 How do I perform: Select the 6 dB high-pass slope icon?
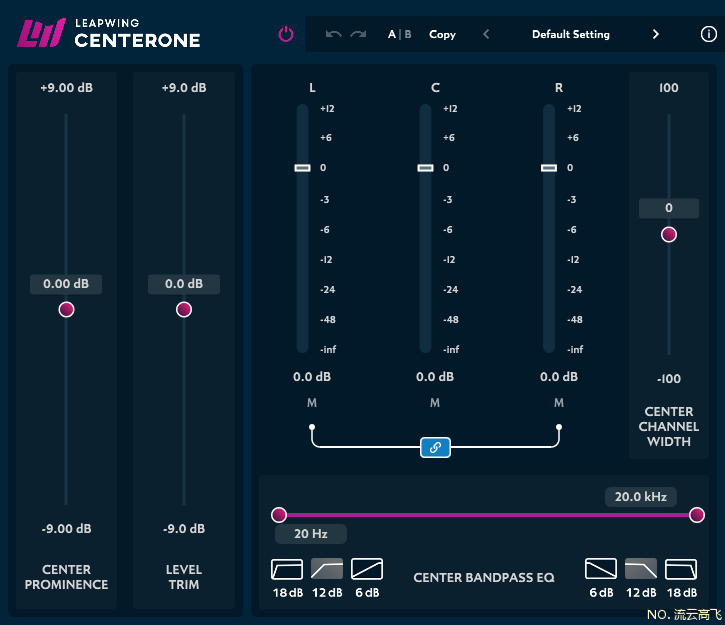(367, 569)
